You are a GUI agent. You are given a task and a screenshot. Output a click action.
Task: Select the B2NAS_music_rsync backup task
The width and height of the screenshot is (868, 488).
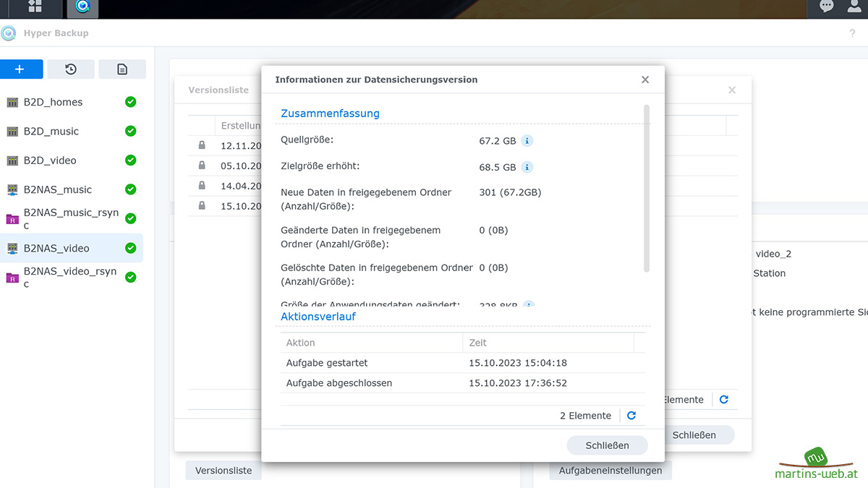tap(72, 218)
